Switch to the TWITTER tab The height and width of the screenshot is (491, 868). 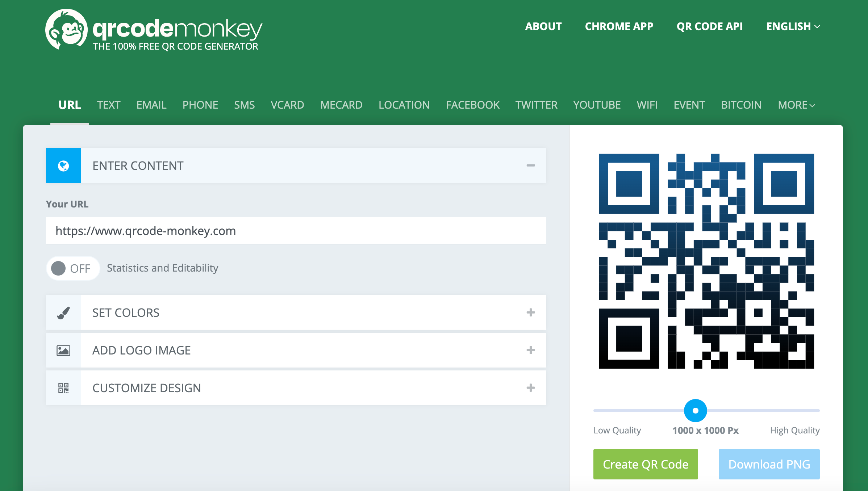coord(537,105)
